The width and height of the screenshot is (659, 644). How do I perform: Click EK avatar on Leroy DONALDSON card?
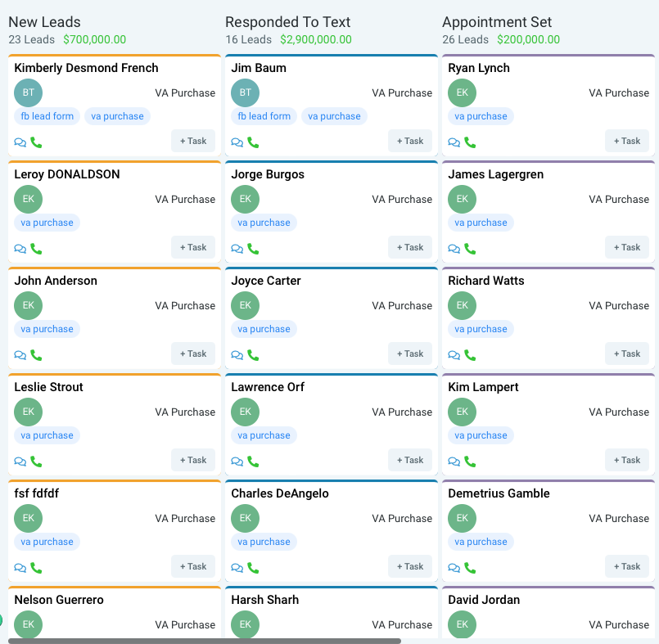click(x=28, y=199)
